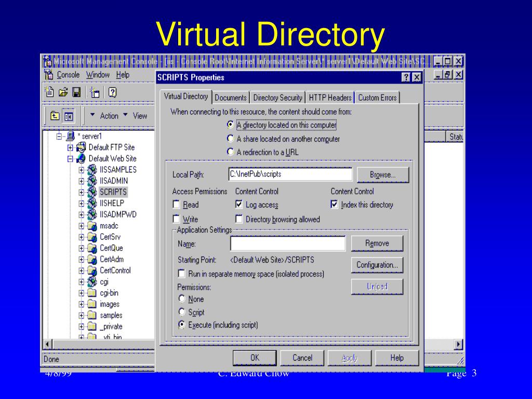This screenshot has width=532, height=399.
Task: Click the New window toolbar icon
Action: point(95,92)
